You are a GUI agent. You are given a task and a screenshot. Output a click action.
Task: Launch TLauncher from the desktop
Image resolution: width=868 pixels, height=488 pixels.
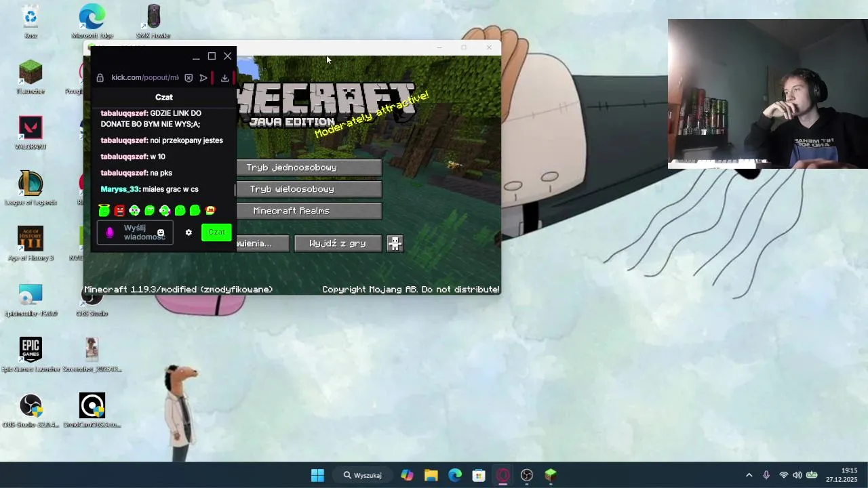[x=31, y=77]
